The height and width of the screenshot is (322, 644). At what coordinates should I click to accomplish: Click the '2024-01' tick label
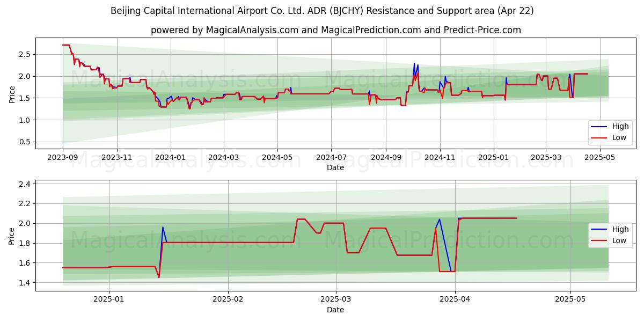[171, 158]
